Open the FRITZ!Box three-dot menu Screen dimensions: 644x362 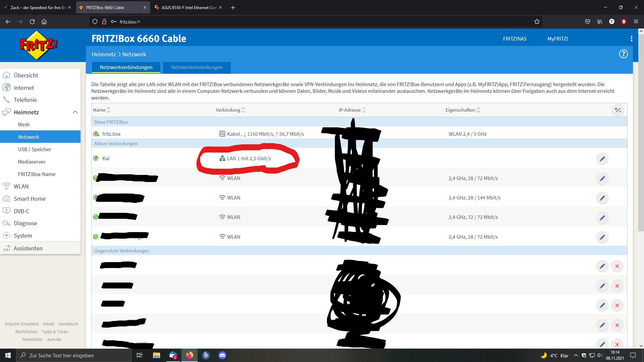631,39
